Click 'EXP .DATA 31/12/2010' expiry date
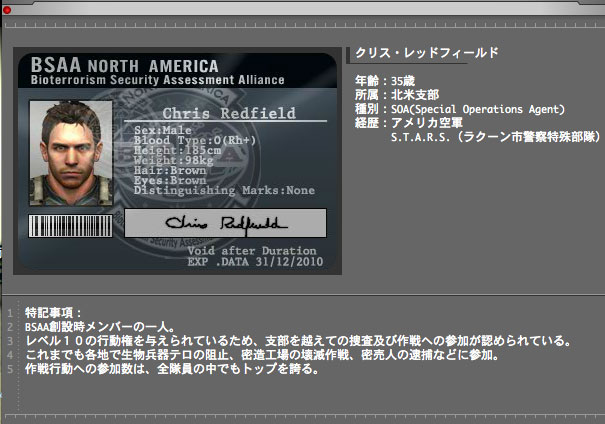Viewport: 605px width, 424px height. 255,262
